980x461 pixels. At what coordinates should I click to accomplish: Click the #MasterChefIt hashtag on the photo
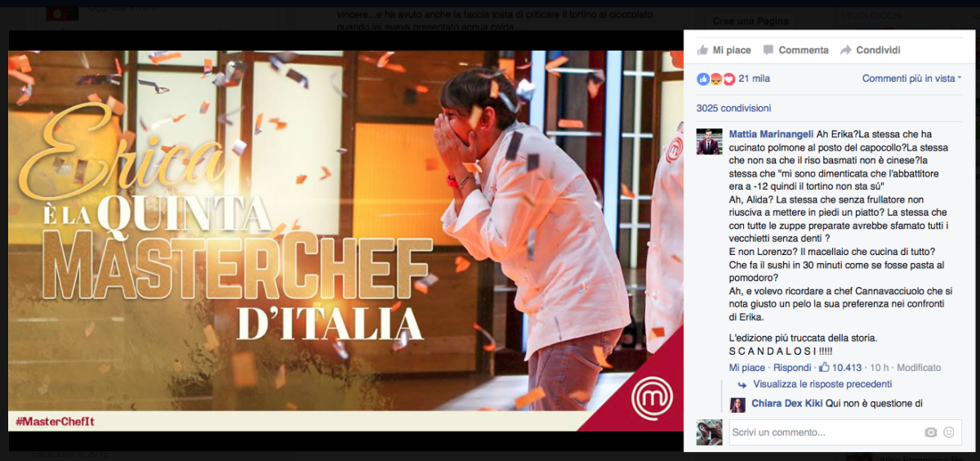point(55,421)
